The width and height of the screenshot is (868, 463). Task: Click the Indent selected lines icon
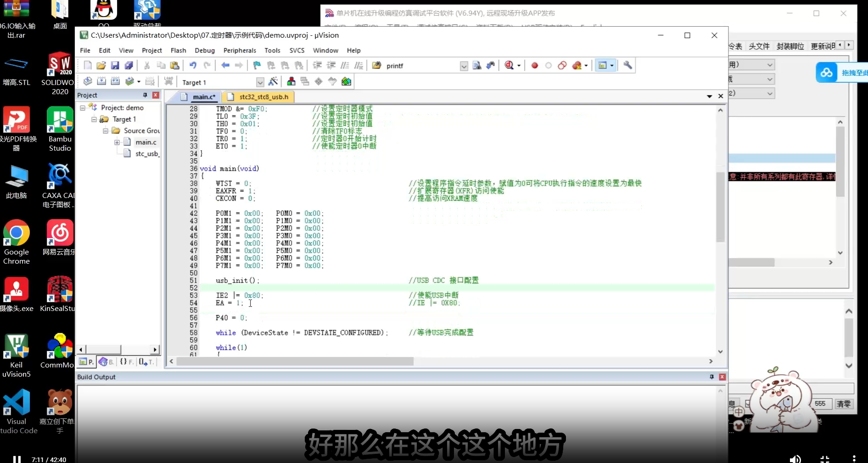pyautogui.click(x=317, y=66)
